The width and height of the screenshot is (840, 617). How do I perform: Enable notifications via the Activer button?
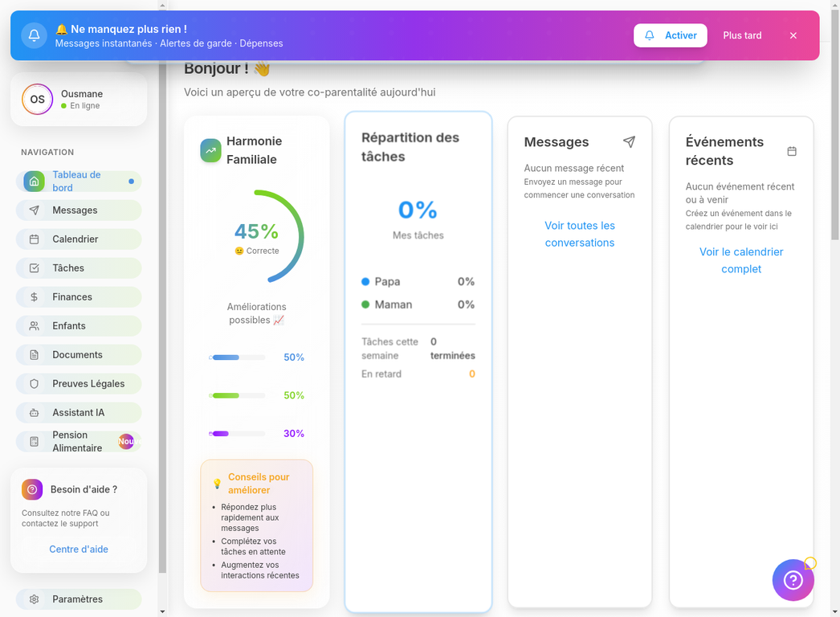671,35
